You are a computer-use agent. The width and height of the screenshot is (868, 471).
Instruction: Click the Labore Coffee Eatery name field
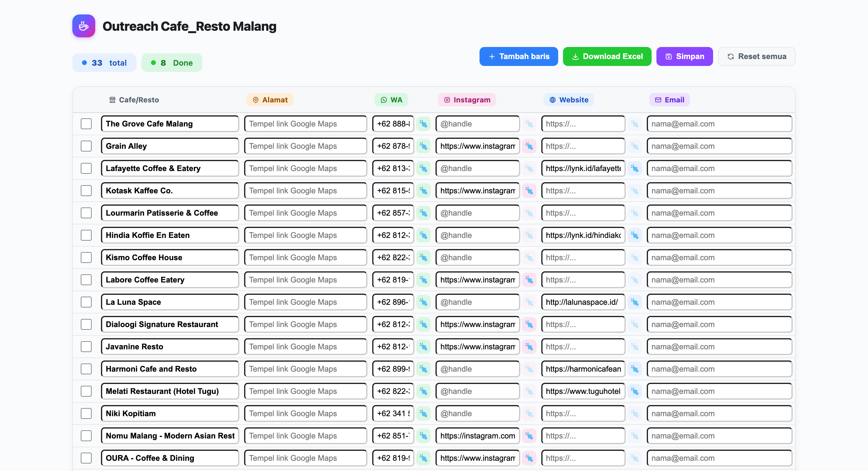tap(170, 280)
